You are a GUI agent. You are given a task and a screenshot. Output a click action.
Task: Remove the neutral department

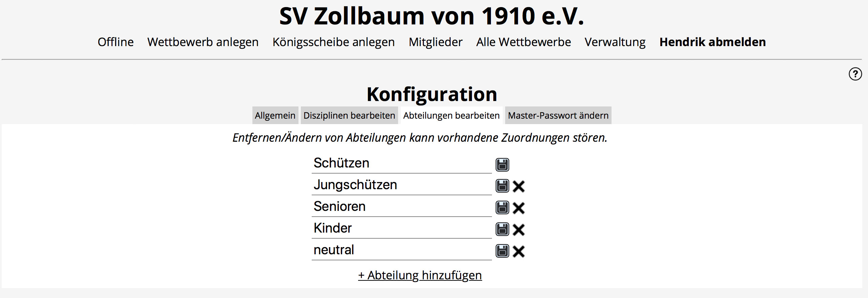pos(518,251)
